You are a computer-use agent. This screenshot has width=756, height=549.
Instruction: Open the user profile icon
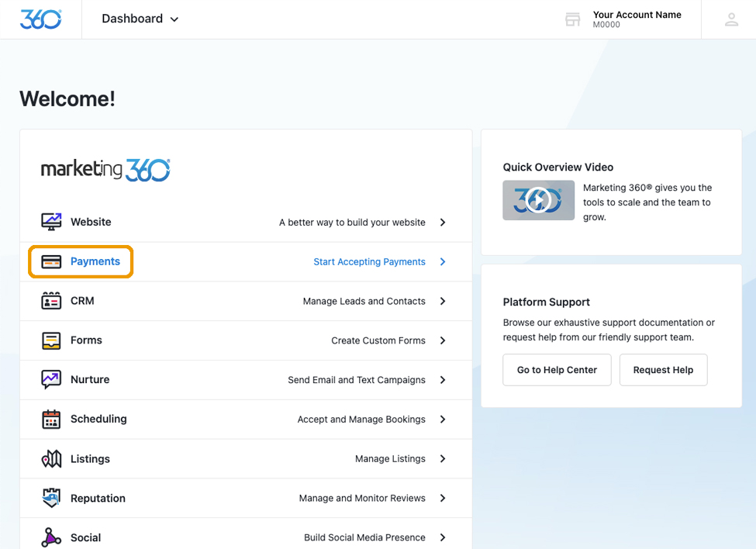click(731, 19)
